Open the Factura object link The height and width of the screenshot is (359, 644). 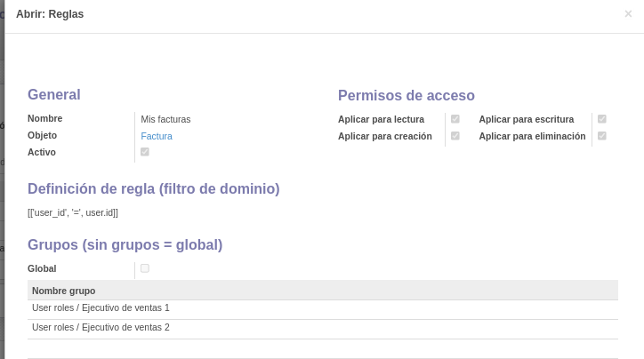tap(157, 136)
